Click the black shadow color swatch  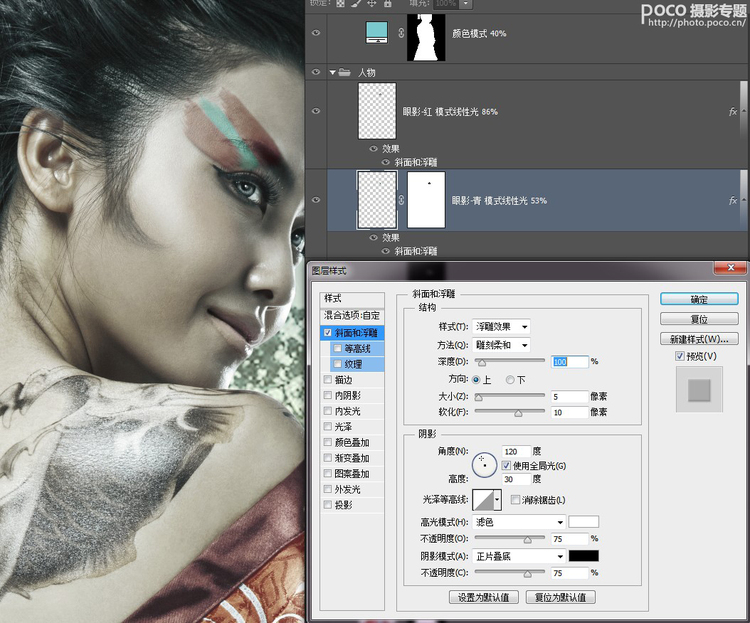click(584, 556)
